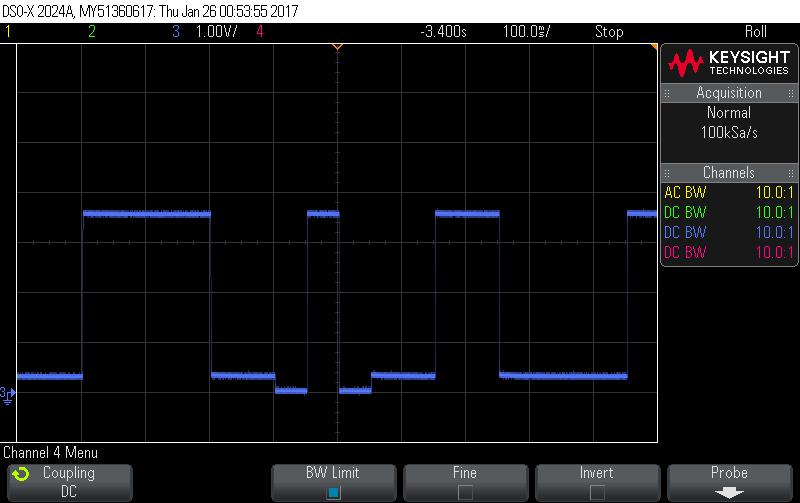The height and width of the screenshot is (503, 800).
Task: Toggle the BW Limit checkbox
Action: (334, 493)
